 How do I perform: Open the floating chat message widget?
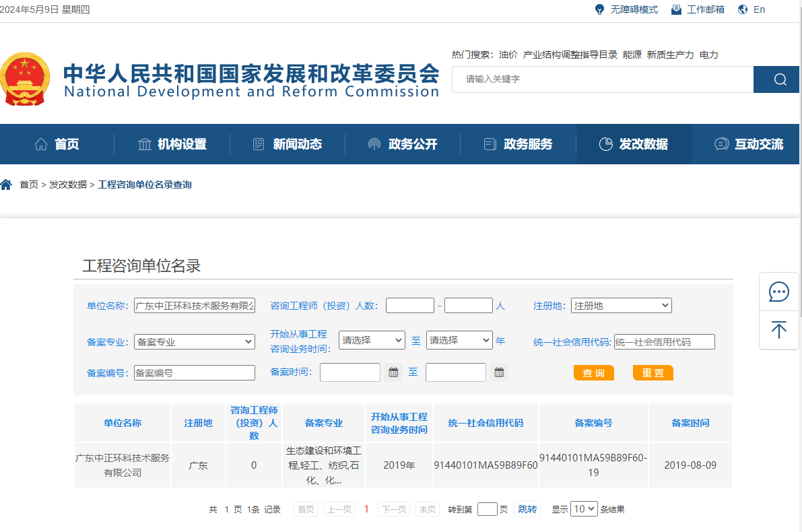(779, 292)
